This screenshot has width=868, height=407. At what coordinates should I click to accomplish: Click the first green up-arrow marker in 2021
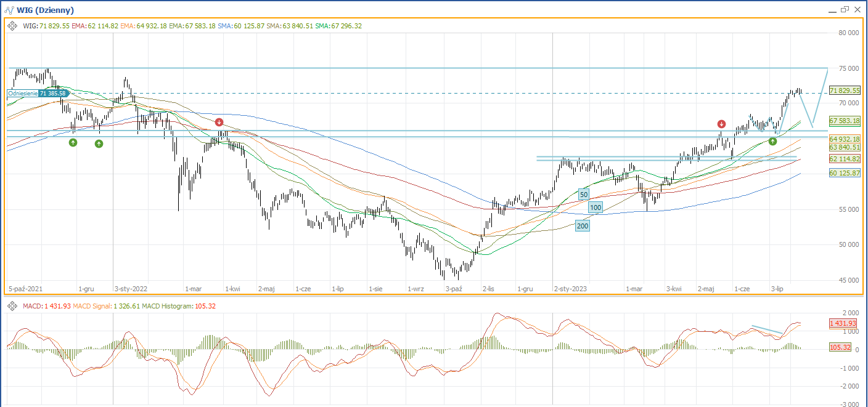pos(73,143)
